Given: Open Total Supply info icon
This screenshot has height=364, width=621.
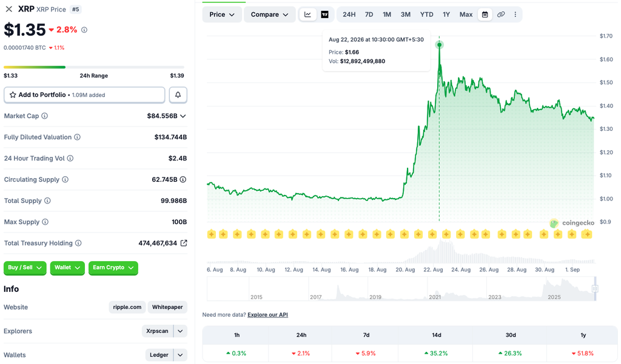Looking at the screenshot, I should tap(47, 200).
